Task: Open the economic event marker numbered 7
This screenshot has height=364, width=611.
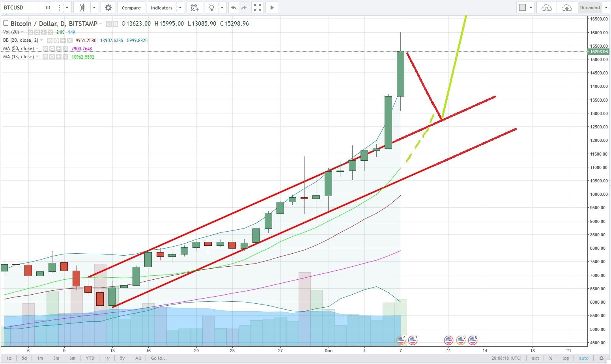Action: click(413, 340)
